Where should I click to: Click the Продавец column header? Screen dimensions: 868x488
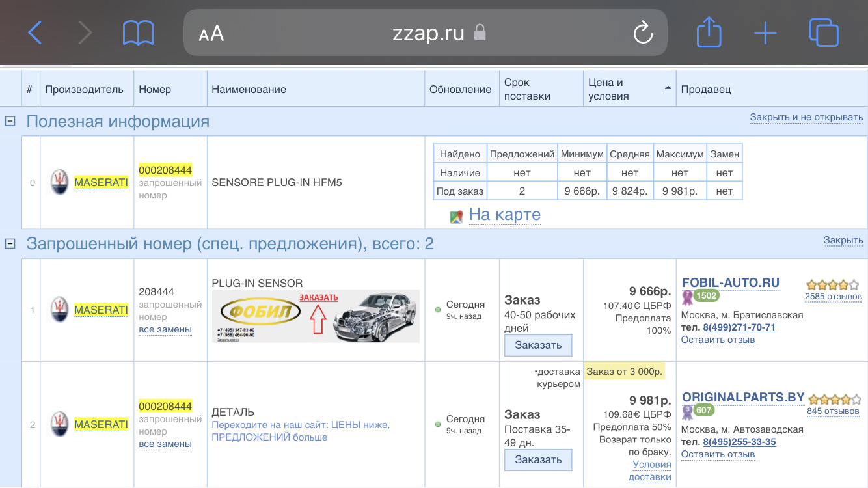(x=706, y=89)
